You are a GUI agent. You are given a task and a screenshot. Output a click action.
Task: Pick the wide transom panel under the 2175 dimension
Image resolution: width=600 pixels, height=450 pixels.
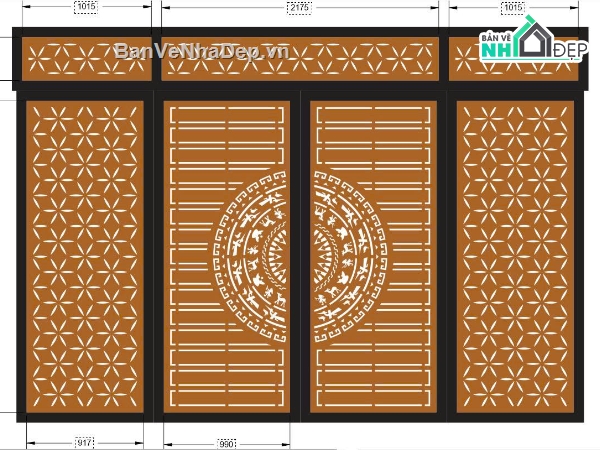pyautogui.click(x=300, y=59)
